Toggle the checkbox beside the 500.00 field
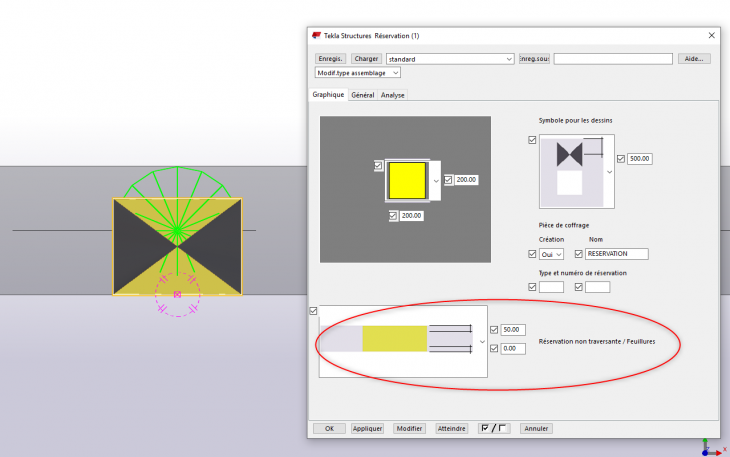 point(622,158)
